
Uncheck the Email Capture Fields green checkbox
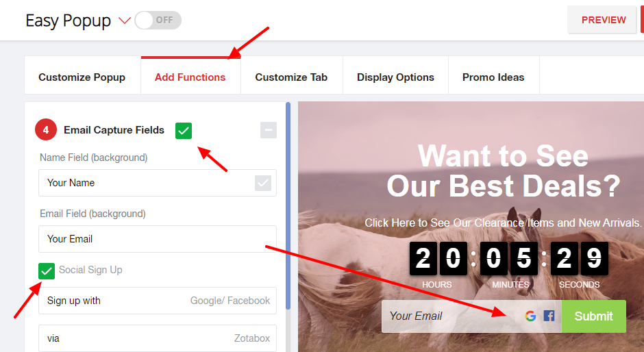click(x=184, y=131)
